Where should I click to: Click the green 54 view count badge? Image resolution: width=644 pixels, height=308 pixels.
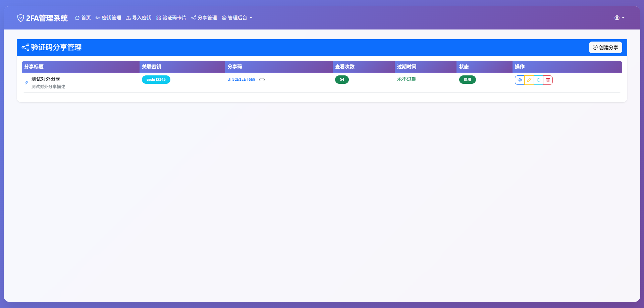tap(342, 79)
